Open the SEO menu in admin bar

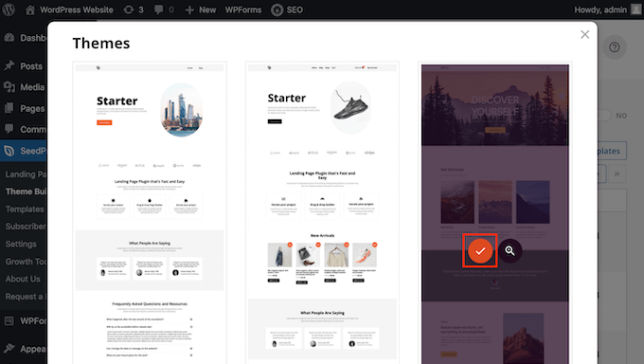pyautogui.click(x=287, y=9)
